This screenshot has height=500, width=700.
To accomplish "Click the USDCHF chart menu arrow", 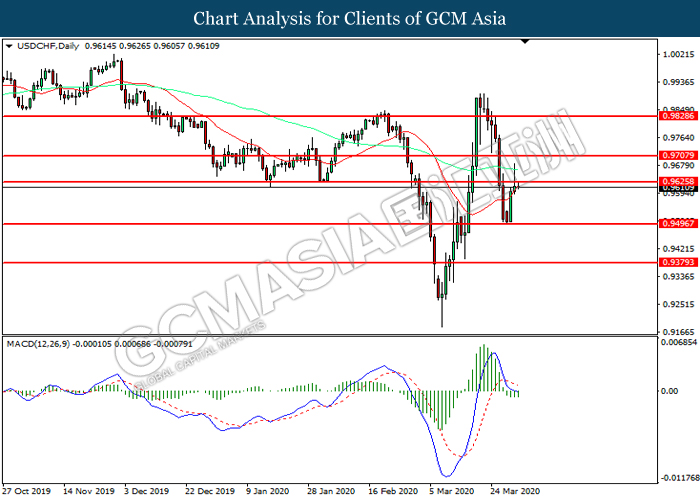I will coord(9,46).
